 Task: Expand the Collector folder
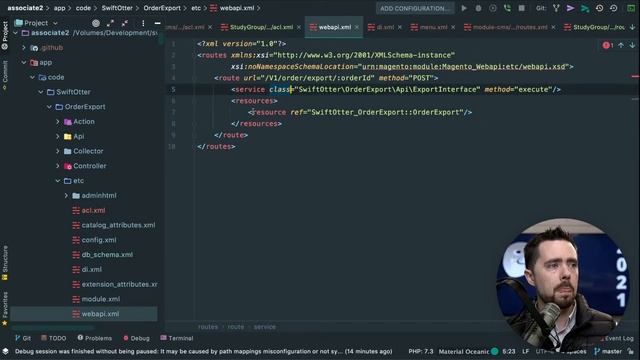pyautogui.click(x=58, y=151)
